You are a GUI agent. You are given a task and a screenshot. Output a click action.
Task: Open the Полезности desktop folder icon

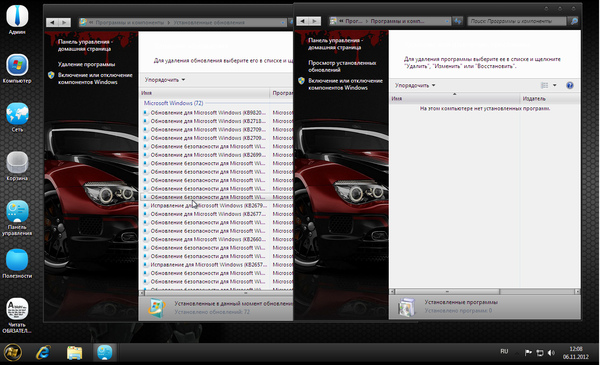(17, 263)
